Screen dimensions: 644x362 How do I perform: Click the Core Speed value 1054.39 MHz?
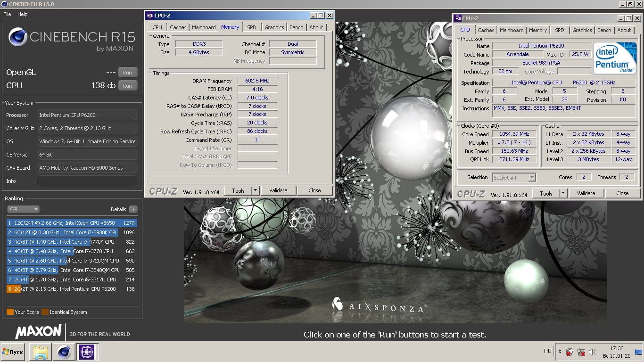(515, 134)
